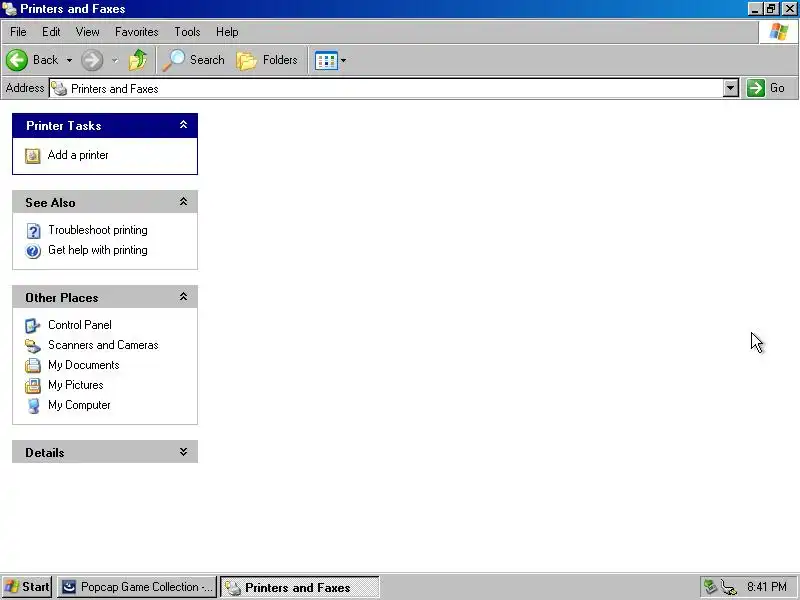Click the title bar printer icon
The height and width of the screenshot is (600, 800).
click(9, 9)
